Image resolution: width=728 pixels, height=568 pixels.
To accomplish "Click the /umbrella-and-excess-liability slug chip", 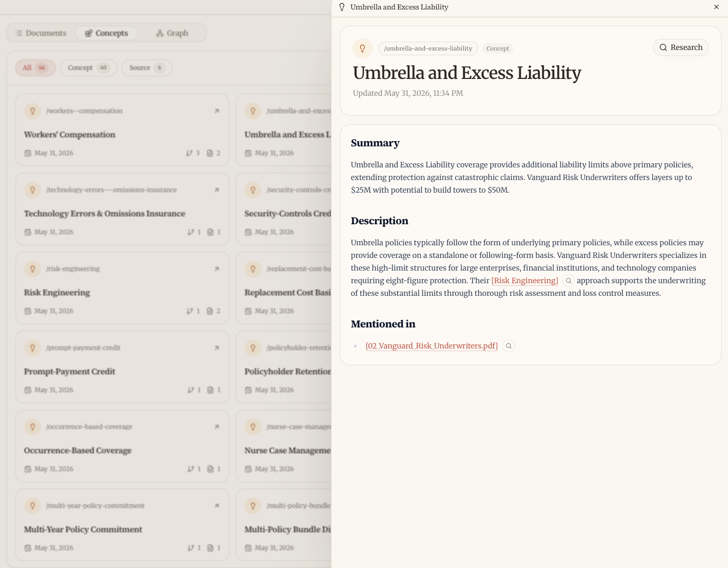I will [x=428, y=48].
